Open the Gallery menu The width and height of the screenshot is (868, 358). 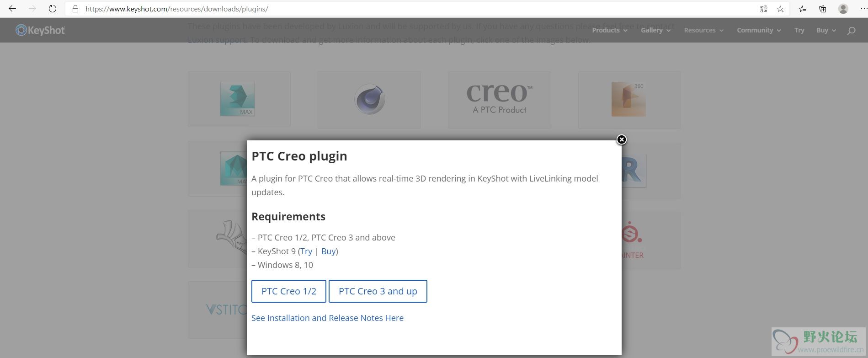655,30
